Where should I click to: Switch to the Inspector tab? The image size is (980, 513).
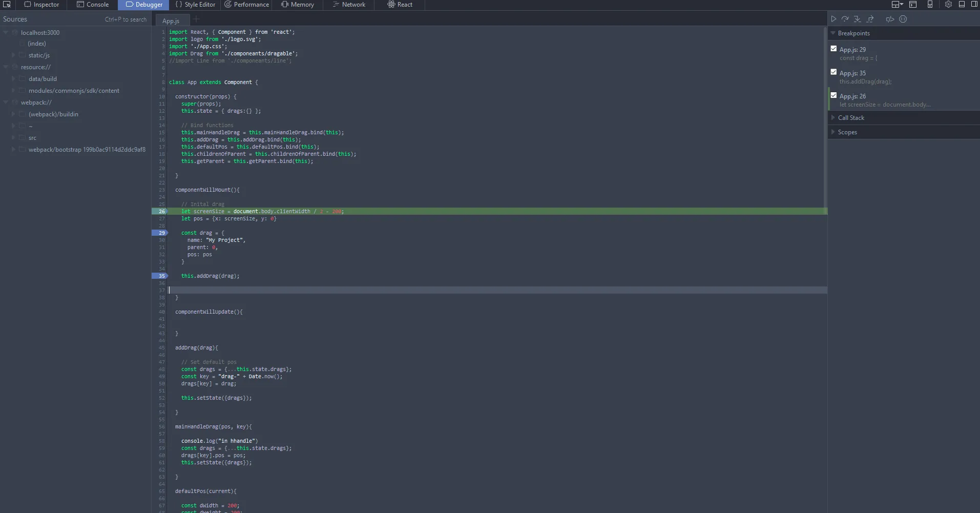click(x=42, y=5)
